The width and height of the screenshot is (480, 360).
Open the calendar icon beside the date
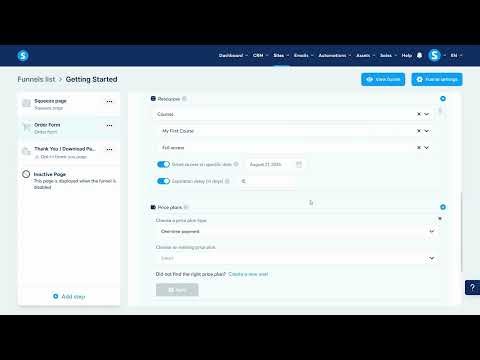tap(299, 164)
